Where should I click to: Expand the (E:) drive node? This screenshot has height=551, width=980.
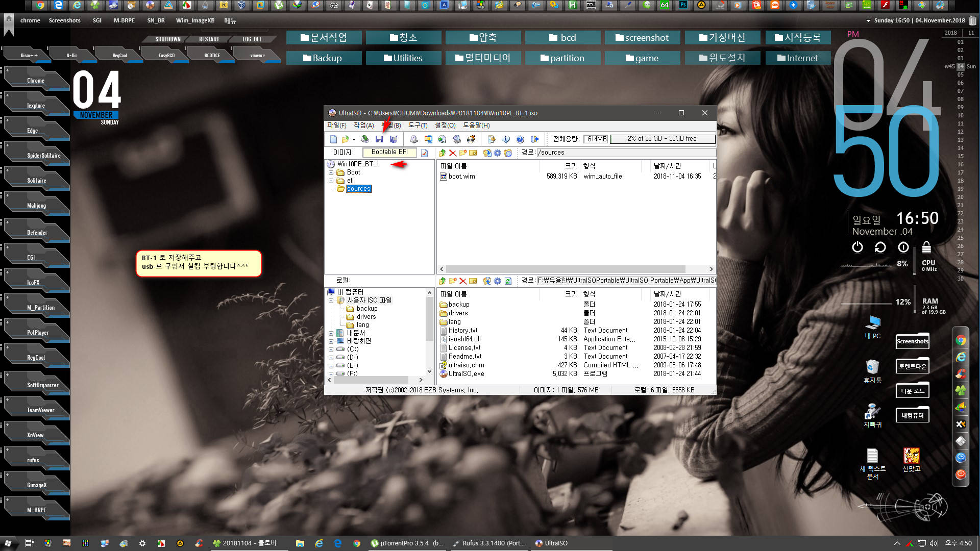[x=331, y=366]
